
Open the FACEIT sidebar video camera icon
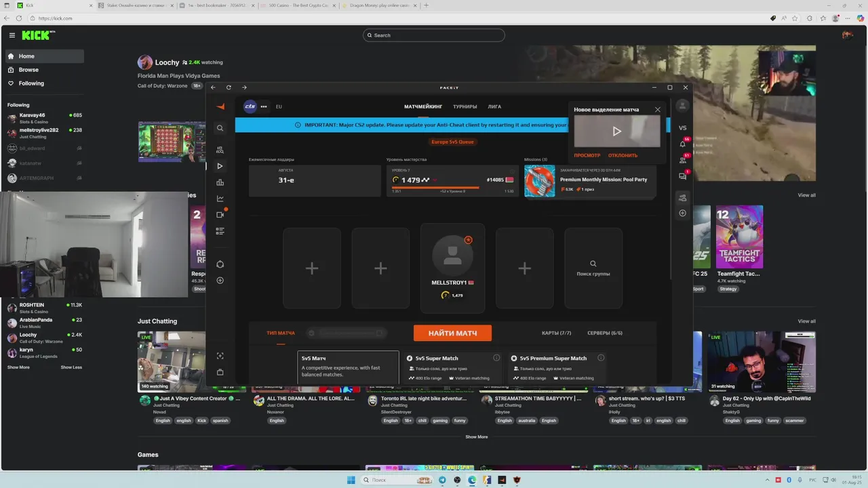pos(220,215)
